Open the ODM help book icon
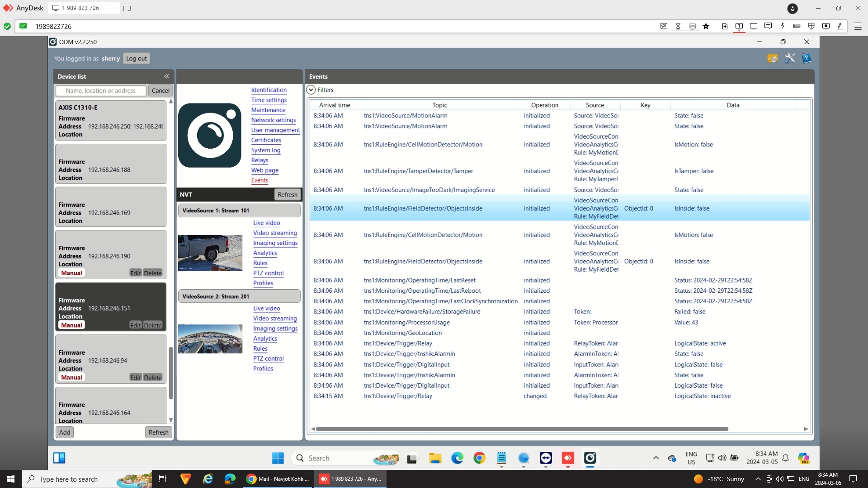Viewport: 868px width, 488px height. tap(807, 58)
